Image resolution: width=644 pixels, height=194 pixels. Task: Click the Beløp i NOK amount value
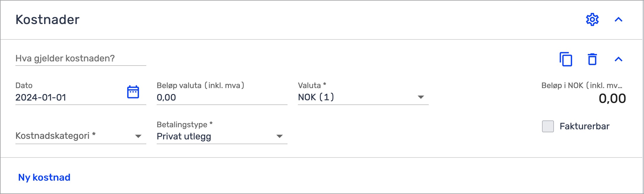[x=612, y=98]
